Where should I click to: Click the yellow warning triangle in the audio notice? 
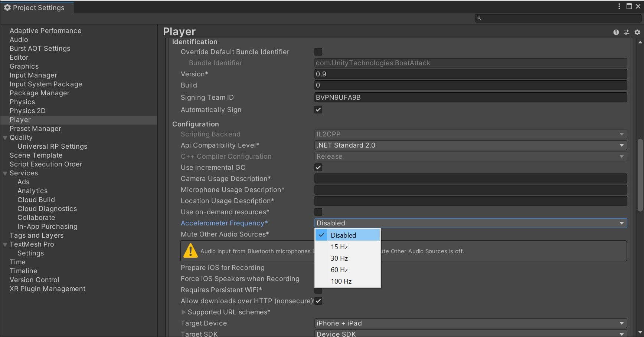(x=190, y=251)
